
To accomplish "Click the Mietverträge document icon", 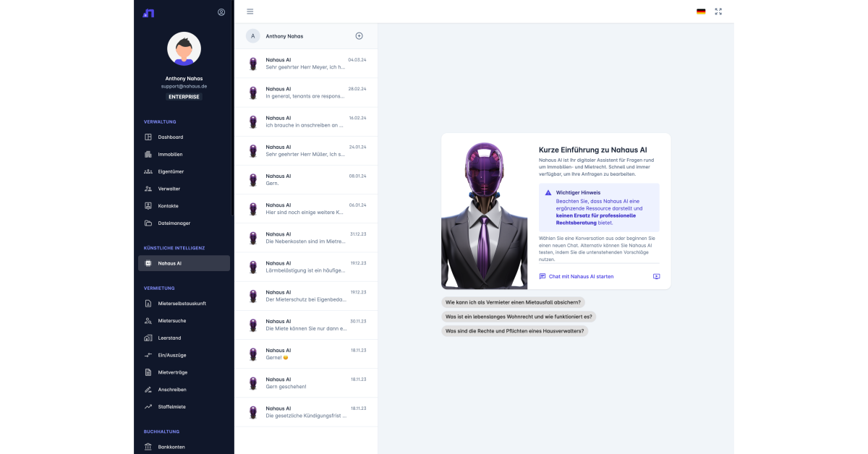I will 148,372.
